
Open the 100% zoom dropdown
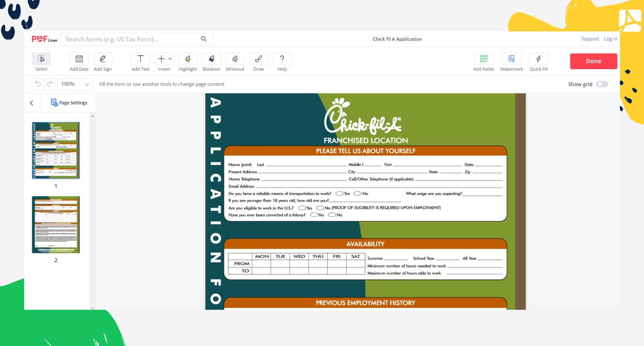pos(75,84)
